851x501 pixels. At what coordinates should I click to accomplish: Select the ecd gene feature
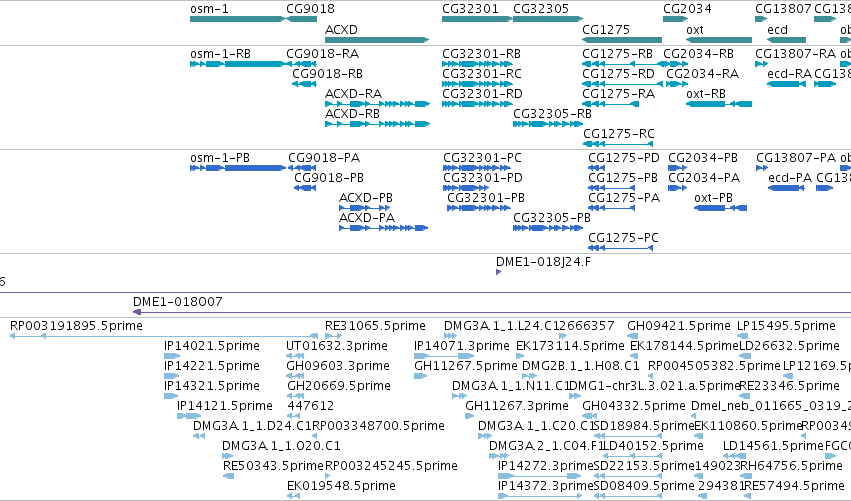point(786,40)
